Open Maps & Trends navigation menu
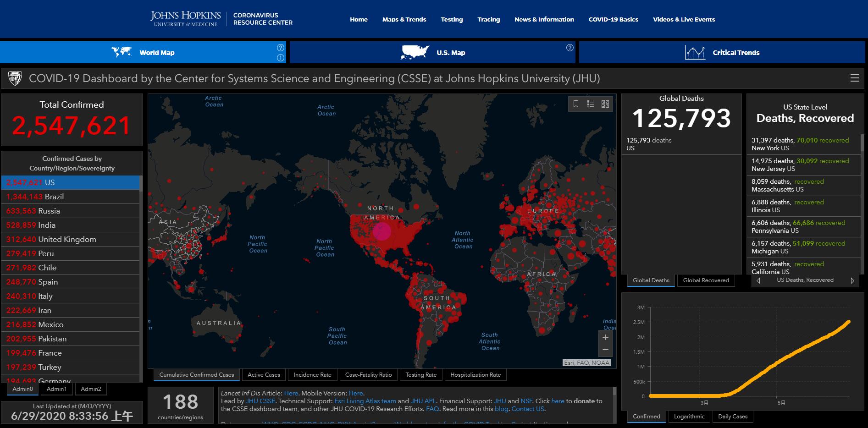This screenshot has width=868, height=428. (x=404, y=19)
